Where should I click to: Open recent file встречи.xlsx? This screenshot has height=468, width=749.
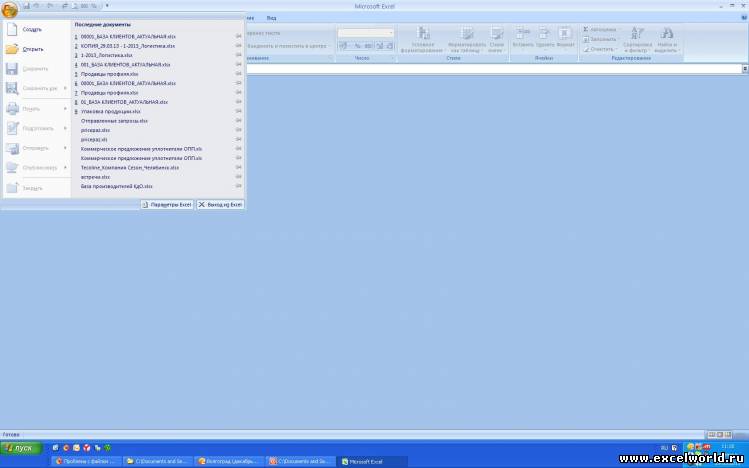click(95, 177)
